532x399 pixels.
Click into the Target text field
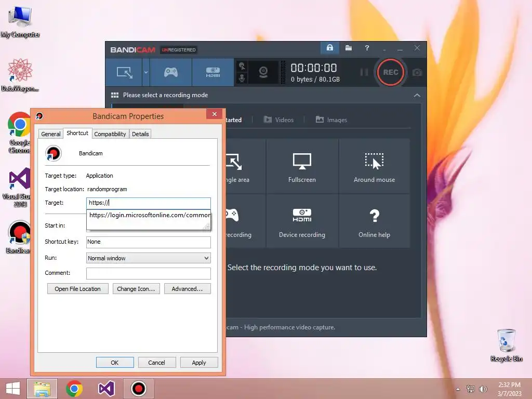(148, 203)
